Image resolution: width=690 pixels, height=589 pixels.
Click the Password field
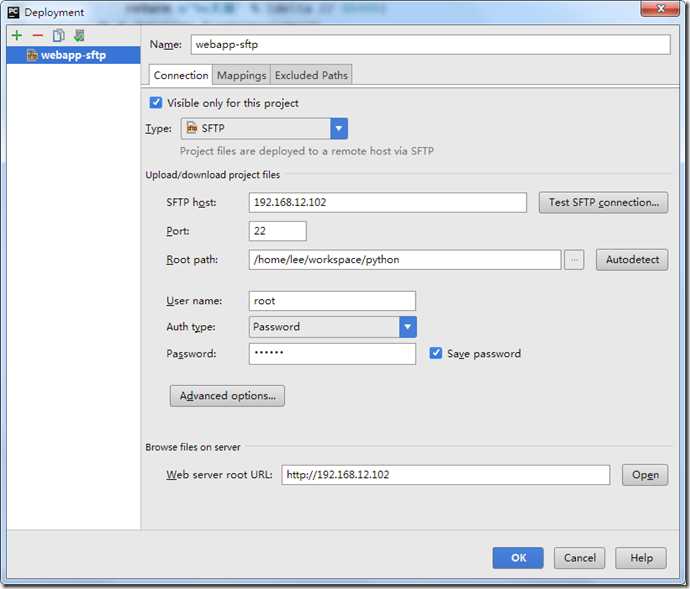click(332, 354)
